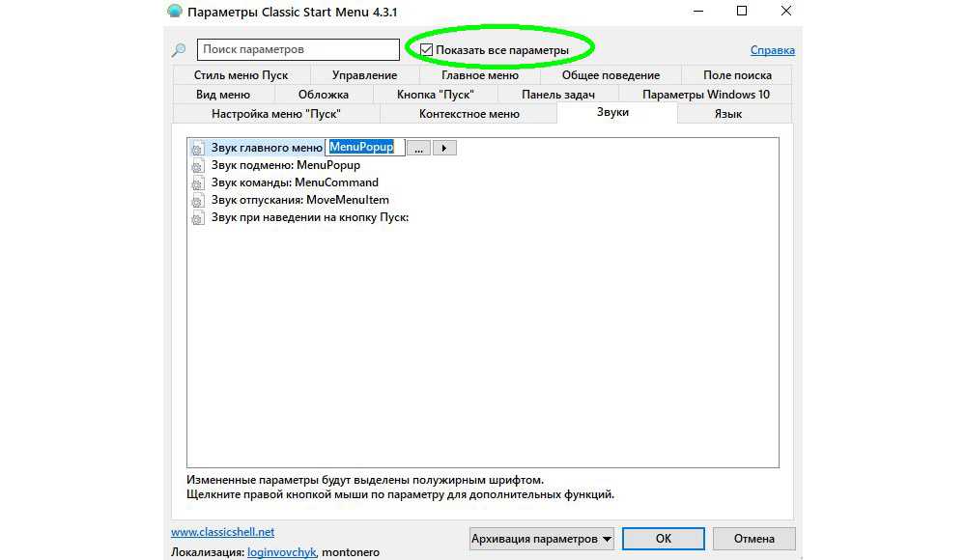Open the Параметры Windows 10 tab
The height and width of the screenshot is (560, 966).
click(705, 95)
